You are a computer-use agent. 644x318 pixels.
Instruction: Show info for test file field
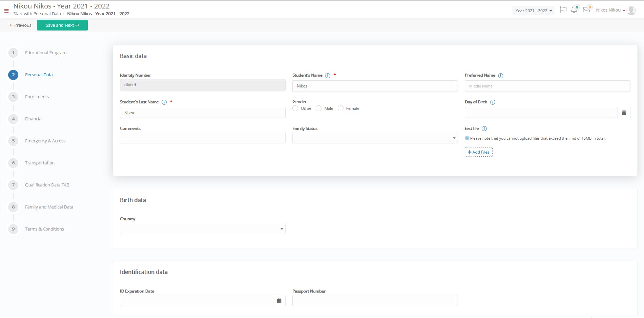(x=484, y=128)
